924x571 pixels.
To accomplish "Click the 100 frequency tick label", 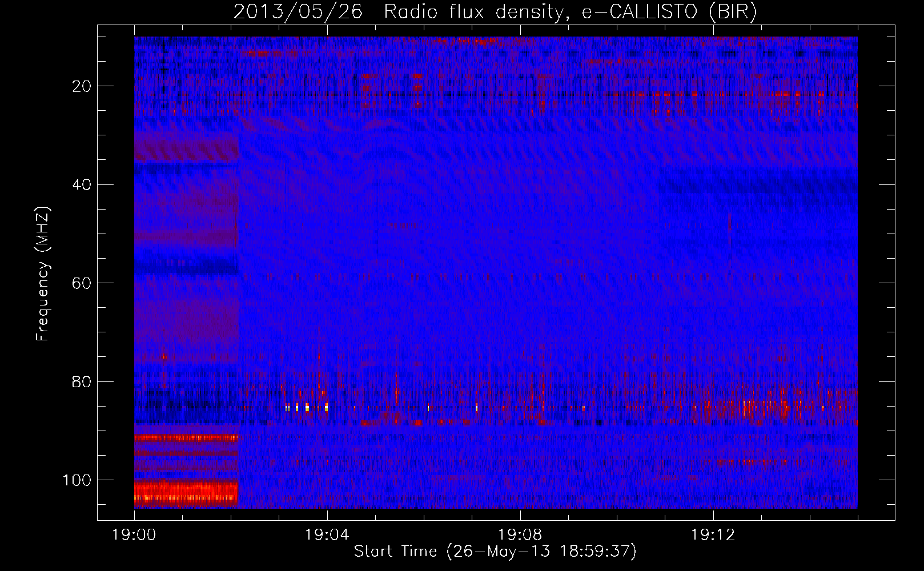I will click(x=77, y=480).
